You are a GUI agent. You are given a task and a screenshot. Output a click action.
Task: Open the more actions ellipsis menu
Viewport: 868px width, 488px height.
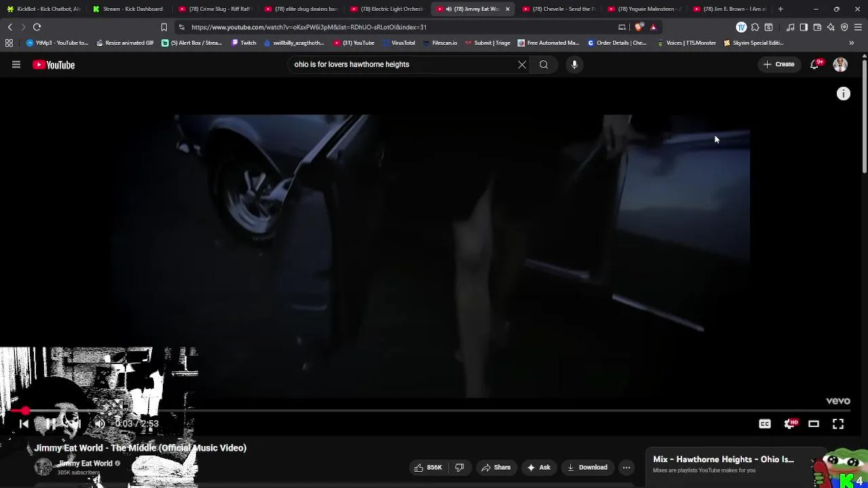click(627, 467)
